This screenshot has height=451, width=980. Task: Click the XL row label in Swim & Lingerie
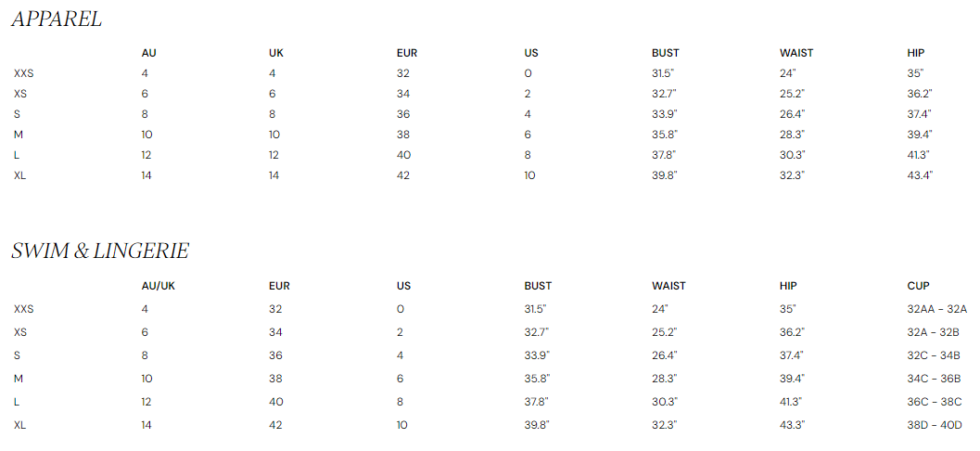click(x=19, y=425)
